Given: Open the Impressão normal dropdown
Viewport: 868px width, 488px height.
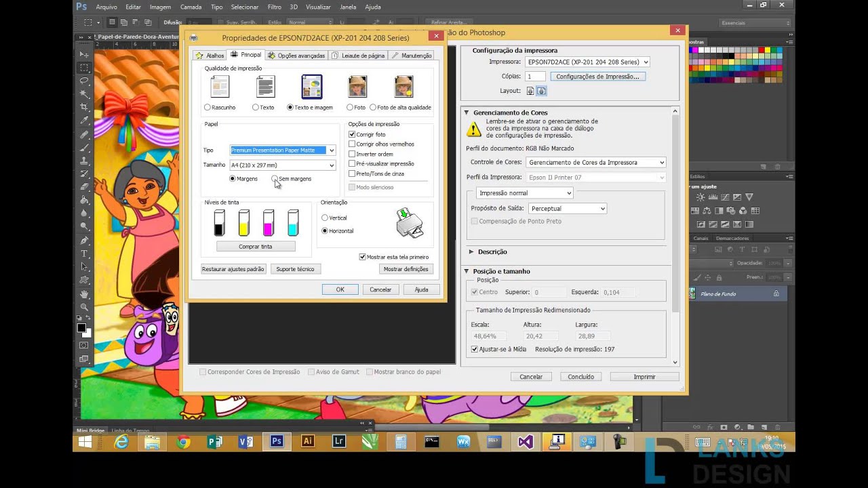Looking at the screenshot, I should 524,193.
